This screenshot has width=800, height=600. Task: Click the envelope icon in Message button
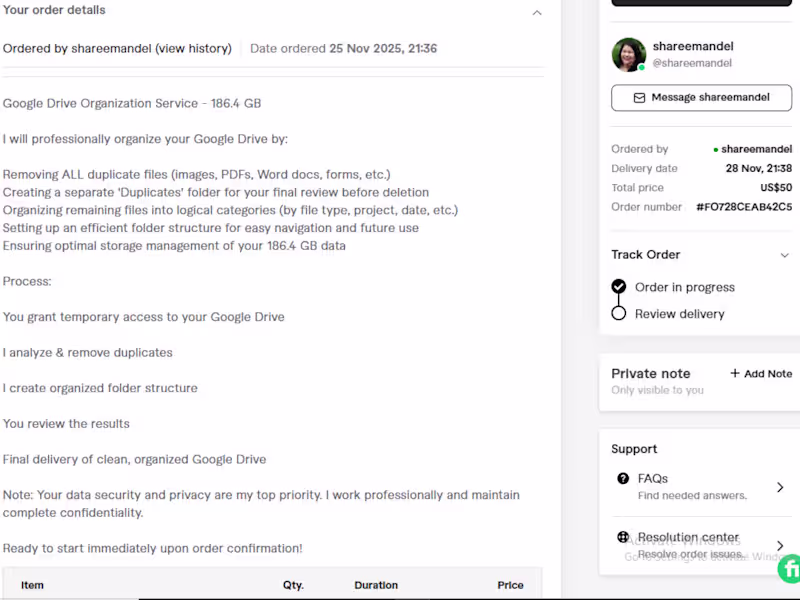tap(639, 97)
